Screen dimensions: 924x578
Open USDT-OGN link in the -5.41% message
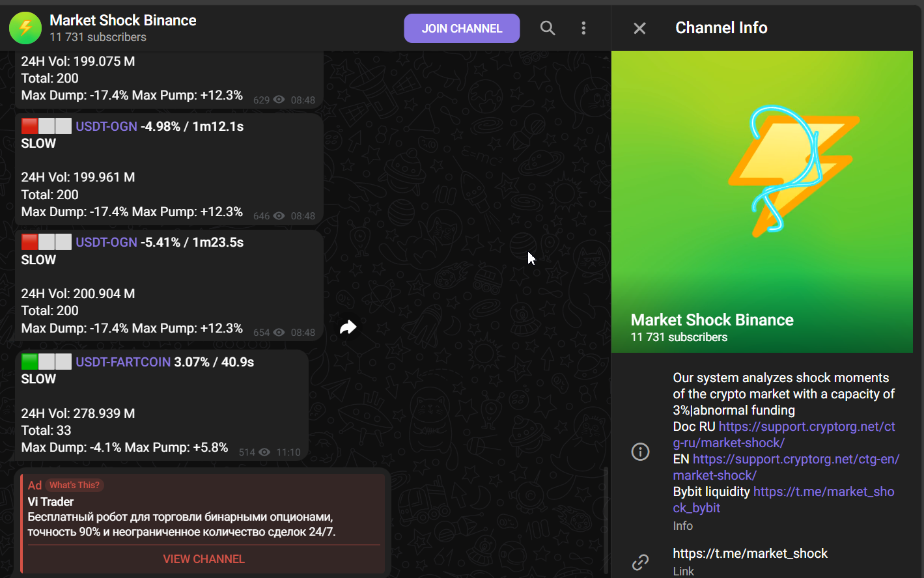pyautogui.click(x=106, y=242)
